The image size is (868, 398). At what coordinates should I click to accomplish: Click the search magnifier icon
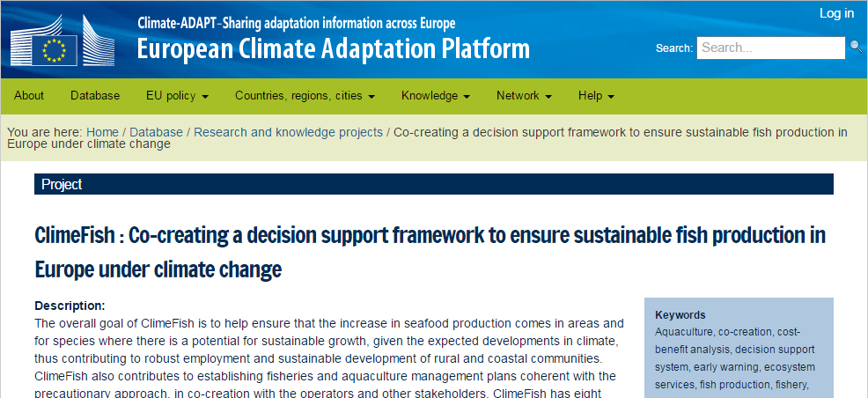(856, 47)
